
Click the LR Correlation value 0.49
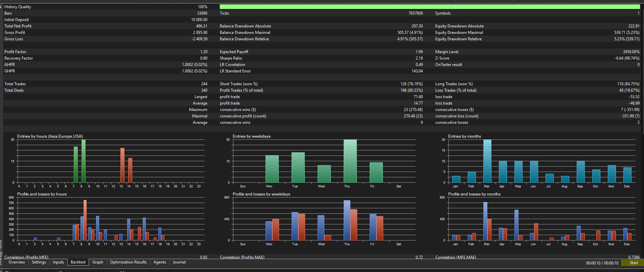tap(419, 65)
